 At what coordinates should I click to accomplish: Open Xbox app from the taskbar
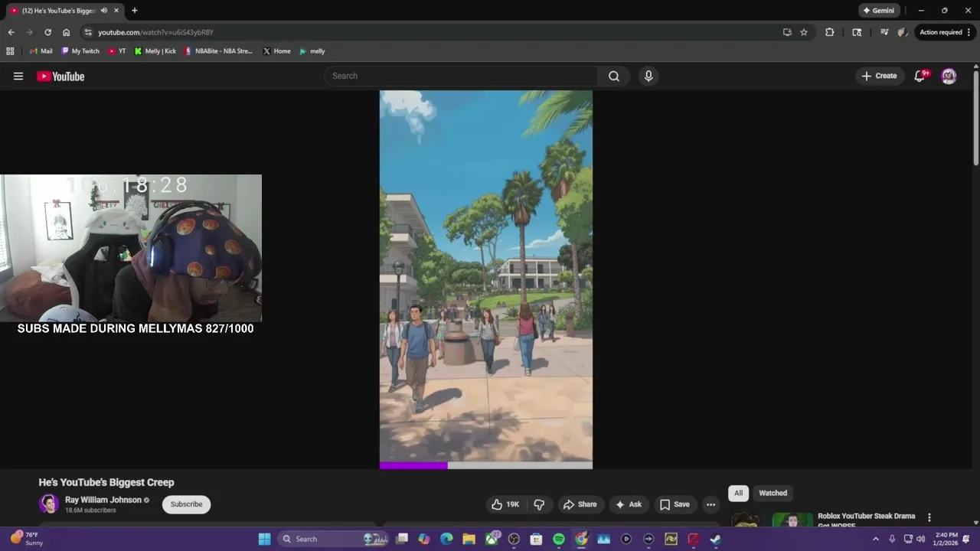492,539
